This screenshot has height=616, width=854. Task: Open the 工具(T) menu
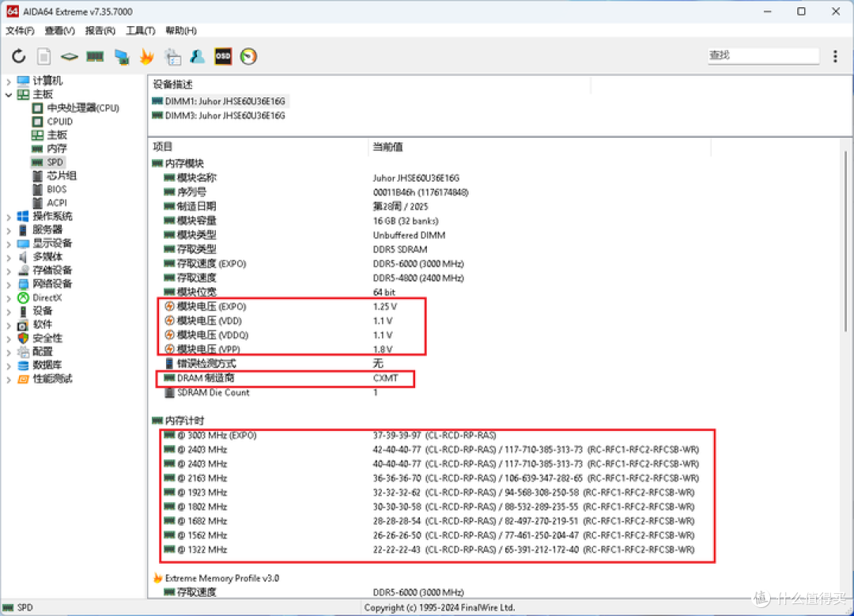141,31
